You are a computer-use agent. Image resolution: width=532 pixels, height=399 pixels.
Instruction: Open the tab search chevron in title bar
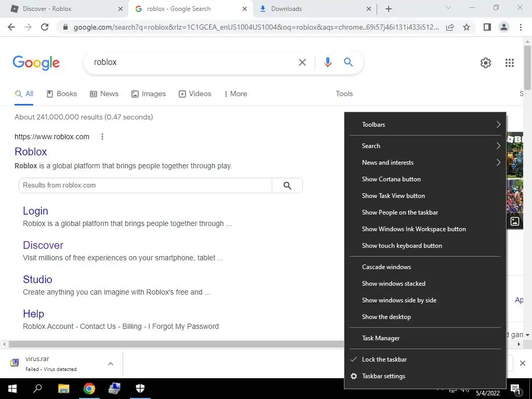[x=448, y=7]
